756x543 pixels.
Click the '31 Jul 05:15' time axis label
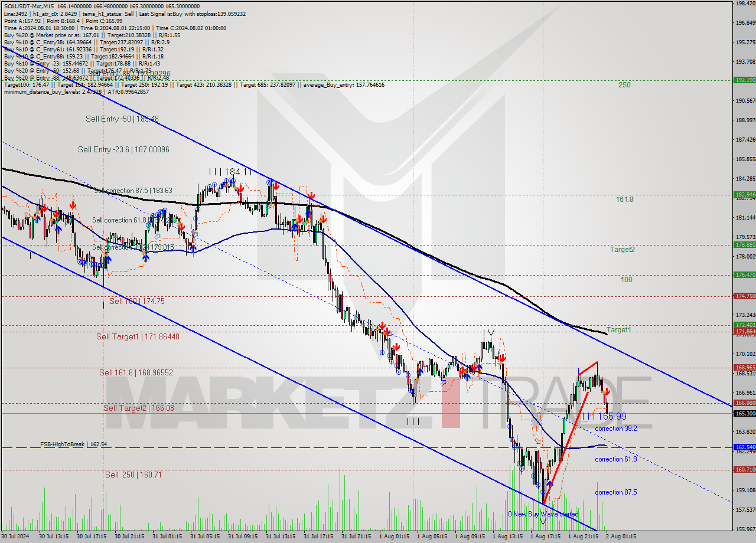pos(205,537)
